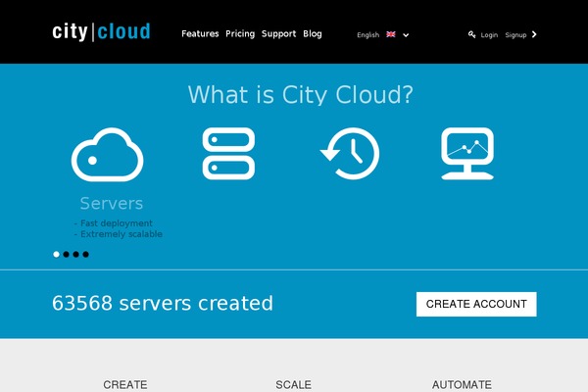Open the English language selector
The image size is (588, 392).
[382, 35]
